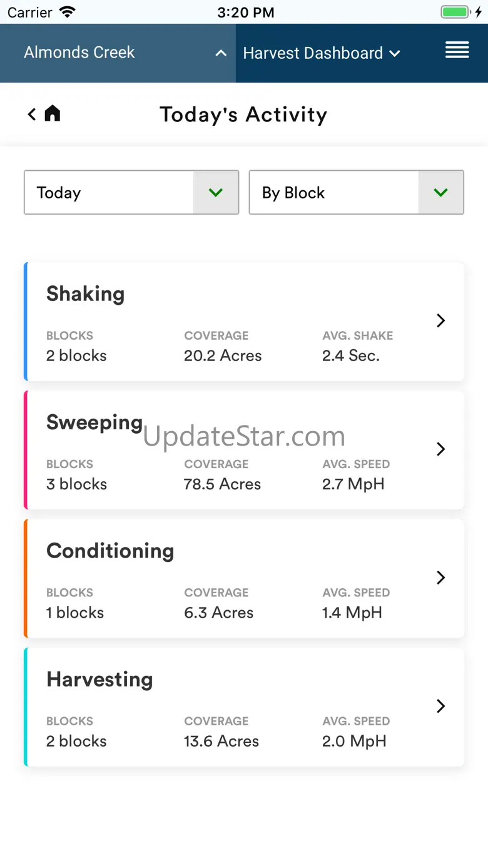Select the Shaking activity card
Image resolution: width=488 pixels, height=868 pixels.
[244, 322]
